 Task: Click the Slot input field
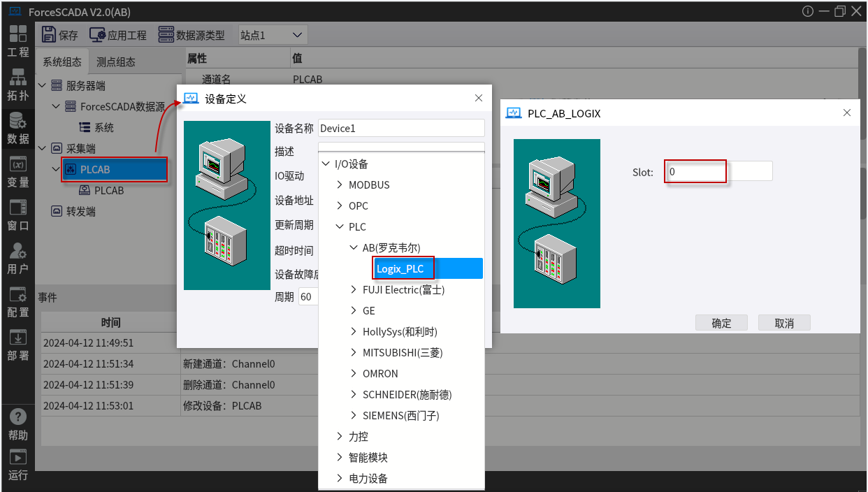pos(718,171)
